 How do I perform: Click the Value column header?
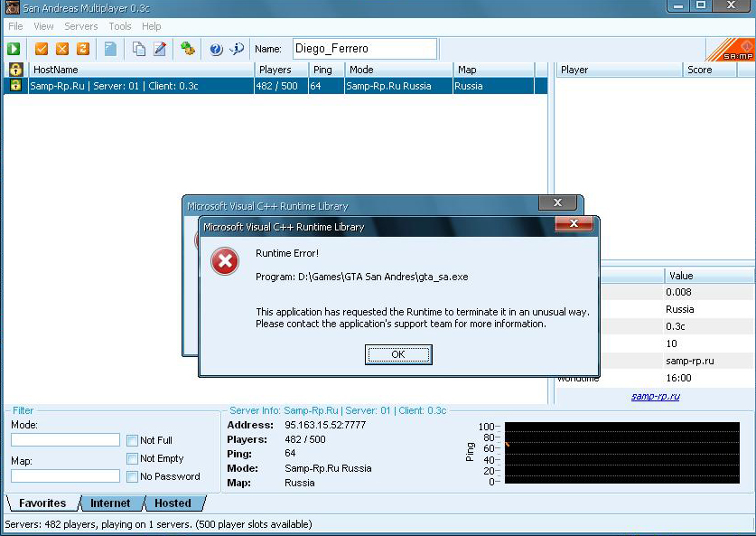click(x=709, y=276)
